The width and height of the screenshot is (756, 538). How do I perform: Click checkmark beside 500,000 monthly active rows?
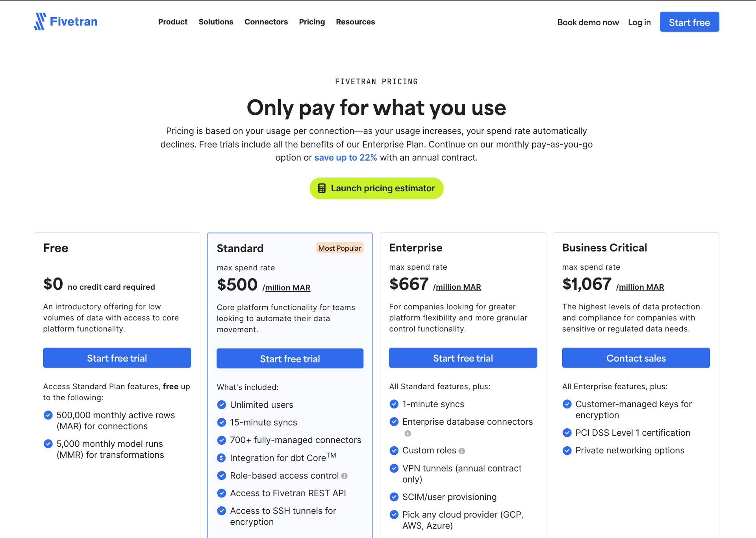point(48,415)
